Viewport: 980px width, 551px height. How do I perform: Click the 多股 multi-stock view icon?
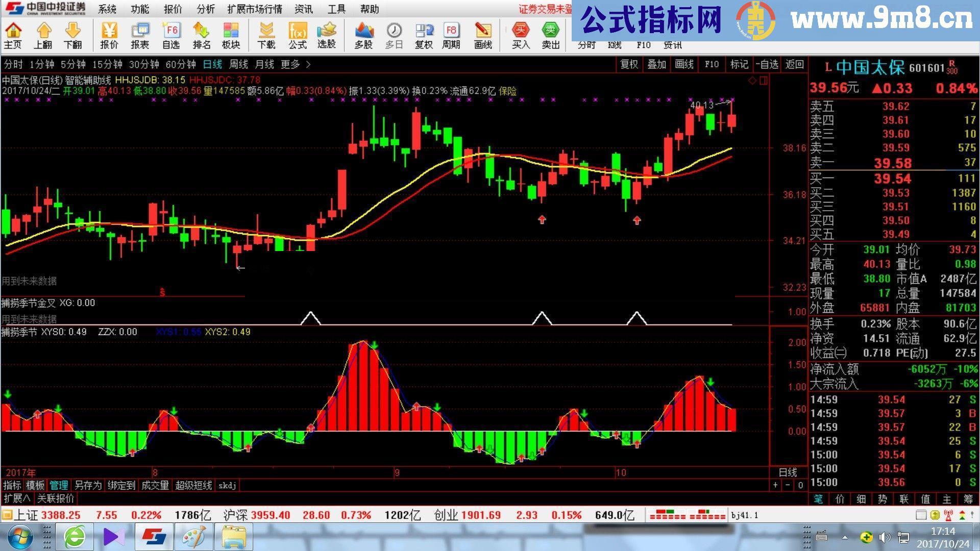click(362, 36)
